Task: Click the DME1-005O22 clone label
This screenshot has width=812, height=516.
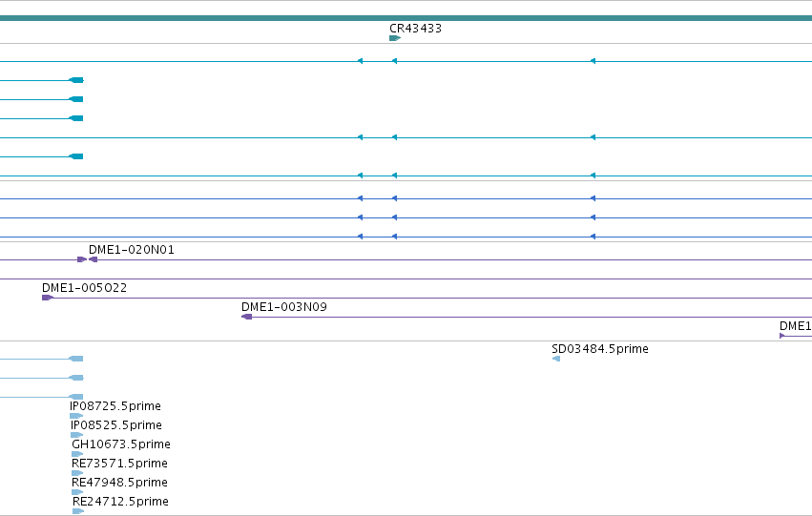Action: [x=84, y=288]
